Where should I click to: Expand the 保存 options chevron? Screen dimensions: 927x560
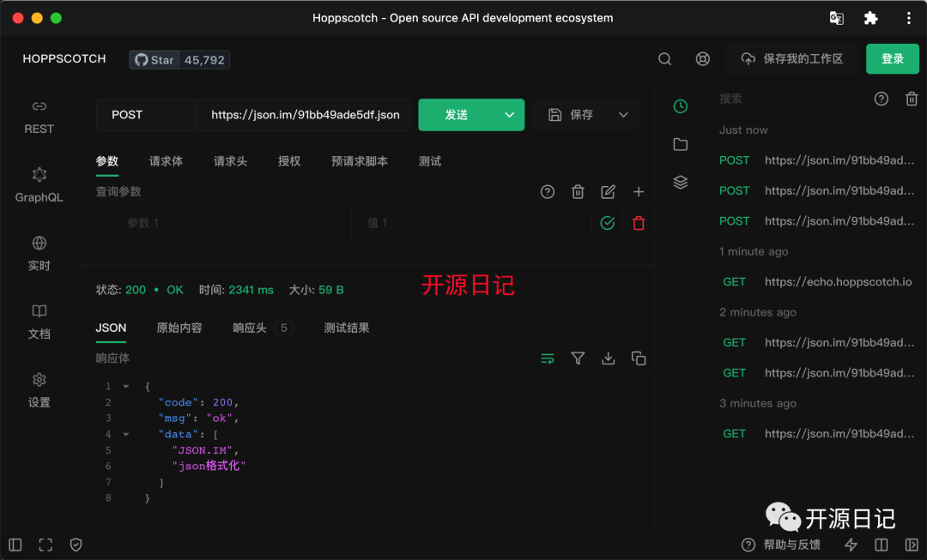pyautogui.click(x=623, y=115)
